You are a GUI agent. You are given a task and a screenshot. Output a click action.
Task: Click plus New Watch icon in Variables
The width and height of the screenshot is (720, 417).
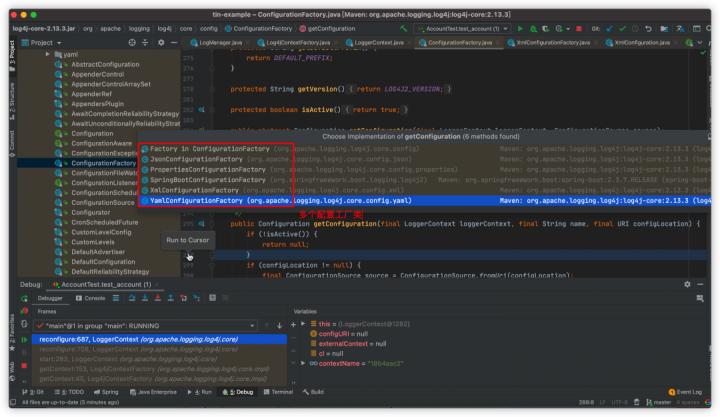(x=293, y=325)
